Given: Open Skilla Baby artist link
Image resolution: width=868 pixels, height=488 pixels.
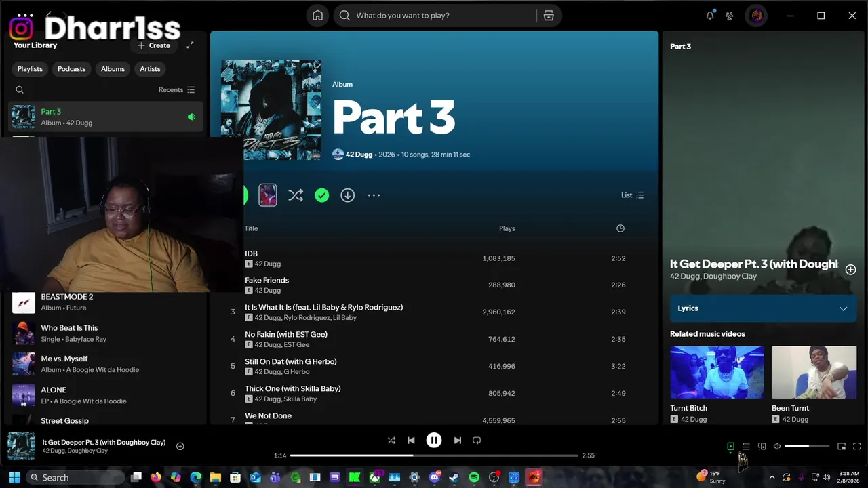Looking at the screenshot, I should pos(300,399).
